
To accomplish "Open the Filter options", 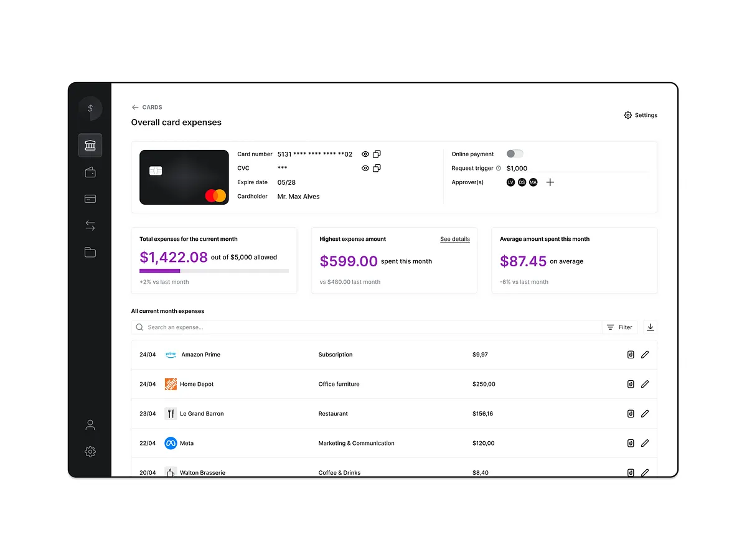I will pos(620,327).
